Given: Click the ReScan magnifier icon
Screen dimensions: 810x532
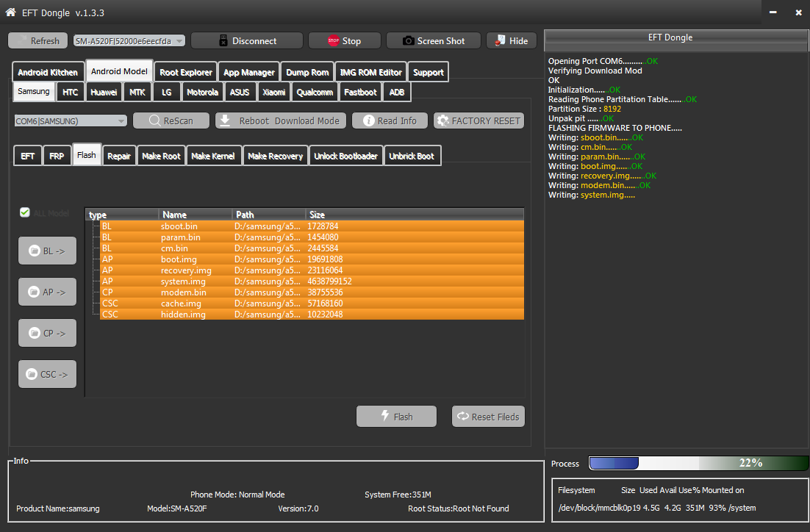Looking at the screenshot, I should tap(154, 121).
